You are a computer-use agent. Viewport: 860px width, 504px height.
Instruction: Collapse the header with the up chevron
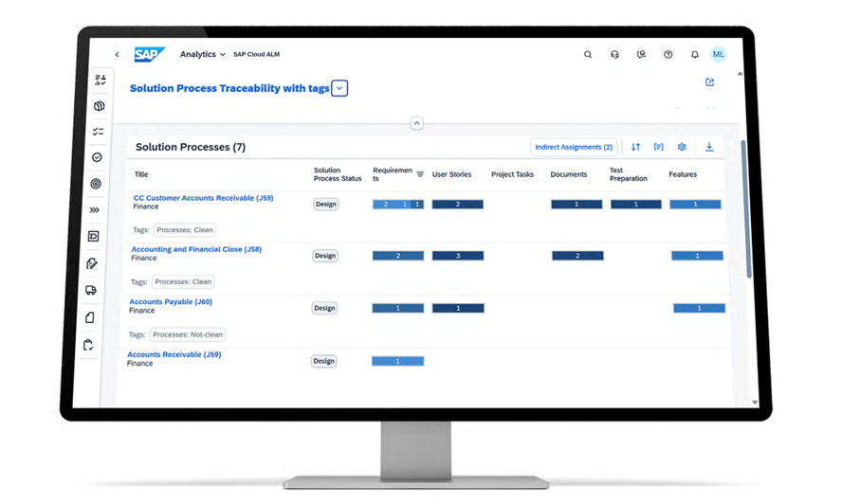point(416,123)
